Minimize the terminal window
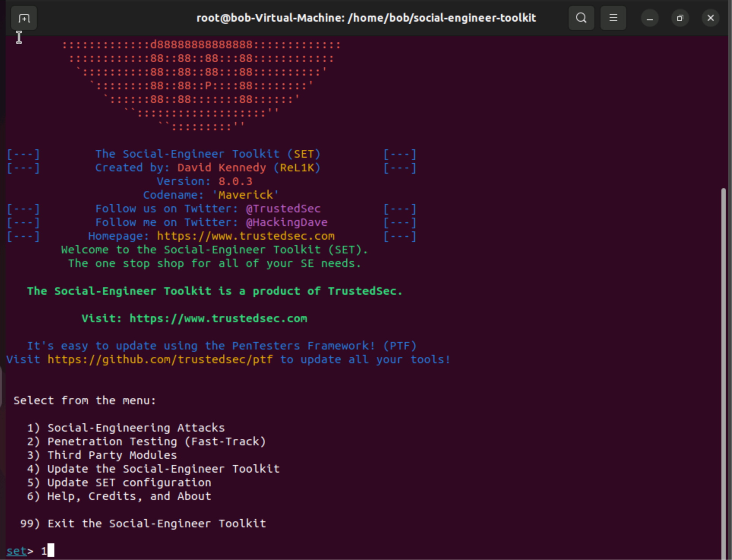The image size is (732, 560). click(650, 18)
